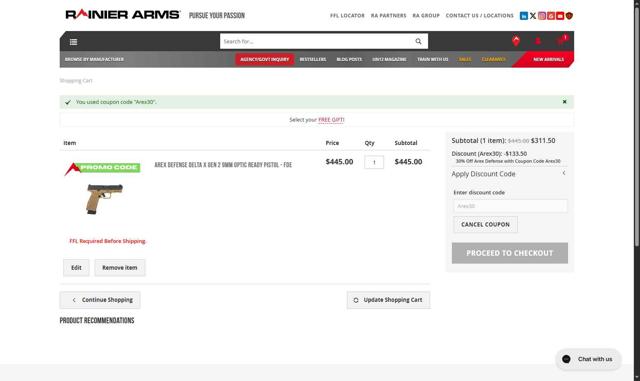Click the search magnifier icon
This screenshot has width=640, height=381.
tap(418, 41)
